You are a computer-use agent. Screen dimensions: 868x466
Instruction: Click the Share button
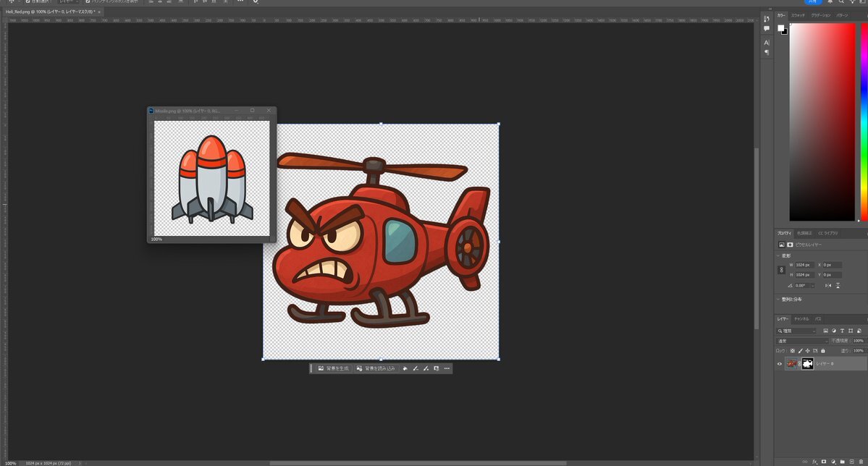click(x=813, y=1)
